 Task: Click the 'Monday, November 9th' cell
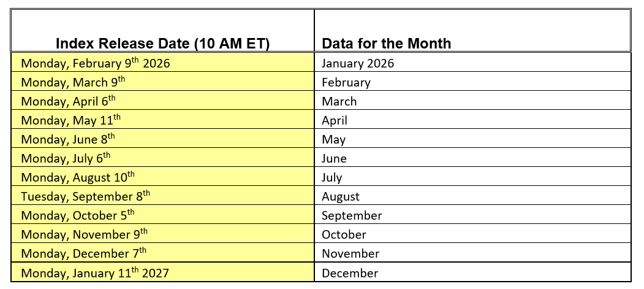(84, 234)
